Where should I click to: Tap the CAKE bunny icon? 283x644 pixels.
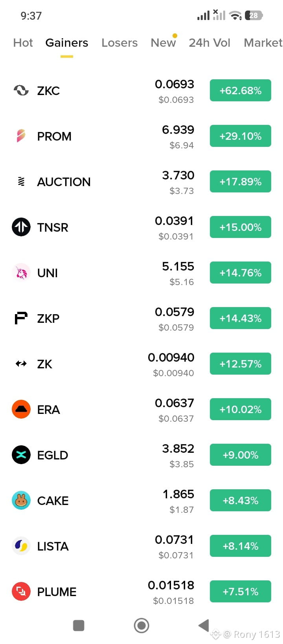tap(21, 500)
